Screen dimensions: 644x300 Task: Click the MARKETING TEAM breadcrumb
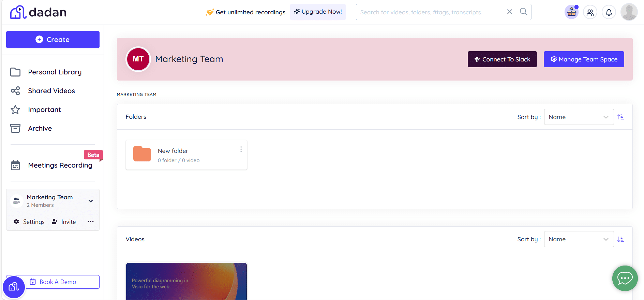pyautogui.click(x=137, y=95)
